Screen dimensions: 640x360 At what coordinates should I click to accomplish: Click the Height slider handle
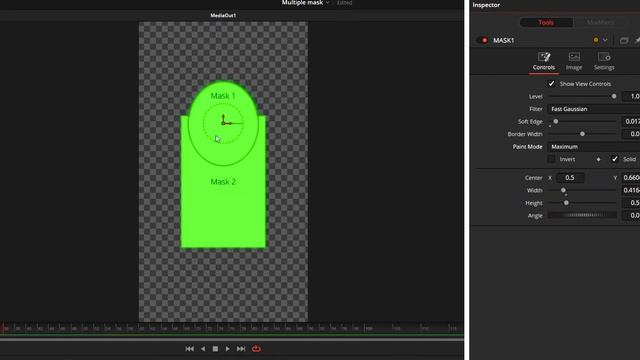[x=566, y=203]
